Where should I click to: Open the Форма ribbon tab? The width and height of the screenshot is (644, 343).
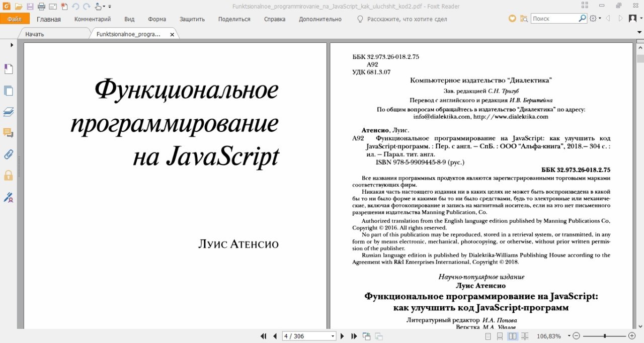(157, 19)
